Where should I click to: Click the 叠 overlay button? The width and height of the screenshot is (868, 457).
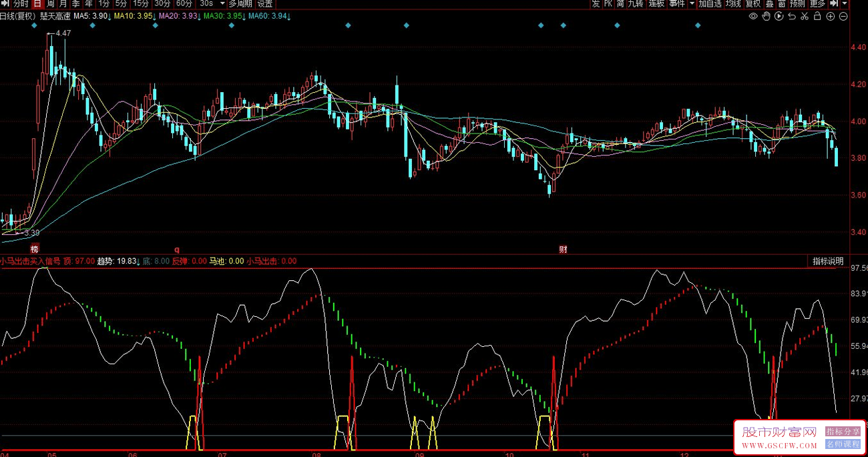tap(769, 3)
